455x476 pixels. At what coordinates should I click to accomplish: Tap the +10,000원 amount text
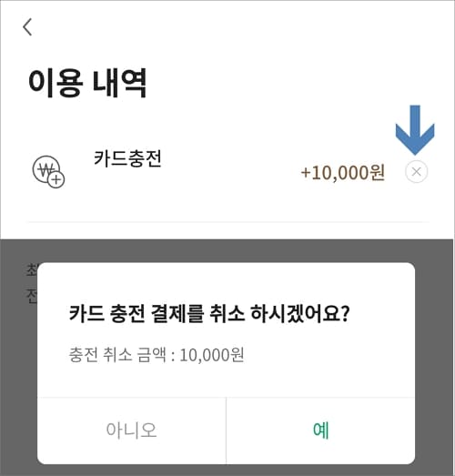tap(343, 173)
